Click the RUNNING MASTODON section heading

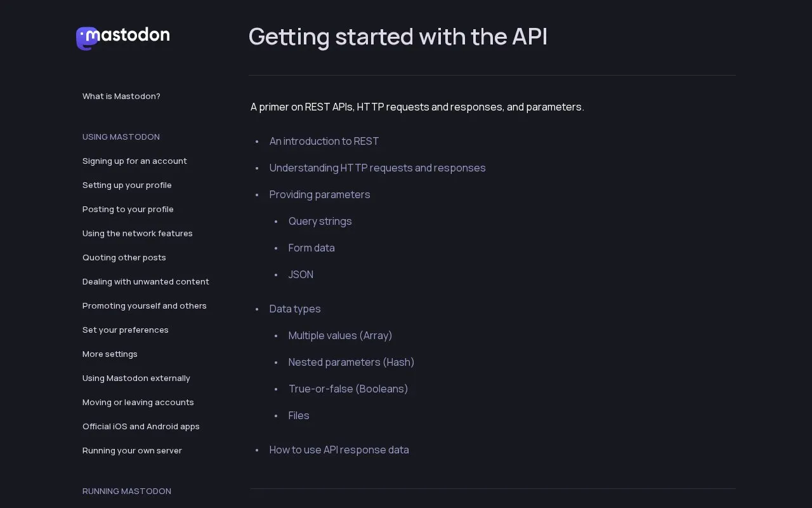point(127,491)
